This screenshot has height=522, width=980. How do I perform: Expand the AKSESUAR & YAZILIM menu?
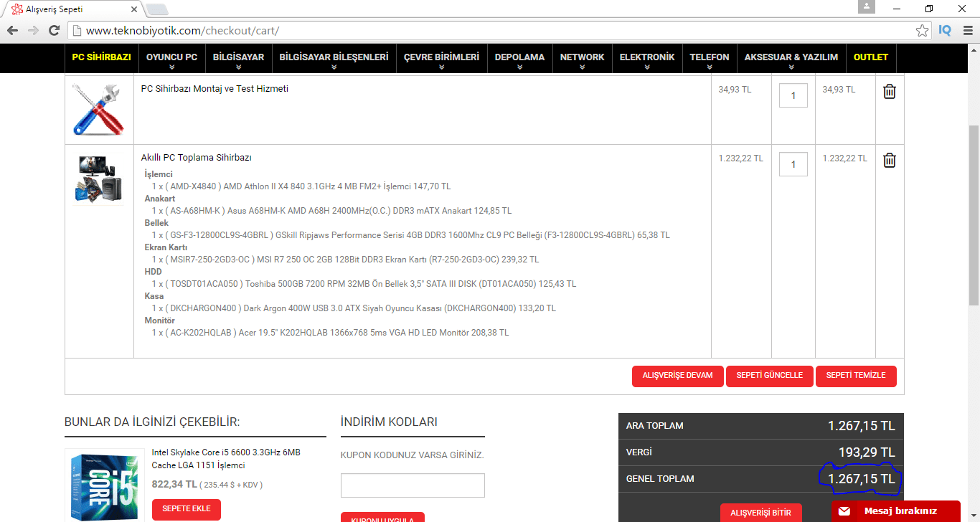[x=791, y=57]
